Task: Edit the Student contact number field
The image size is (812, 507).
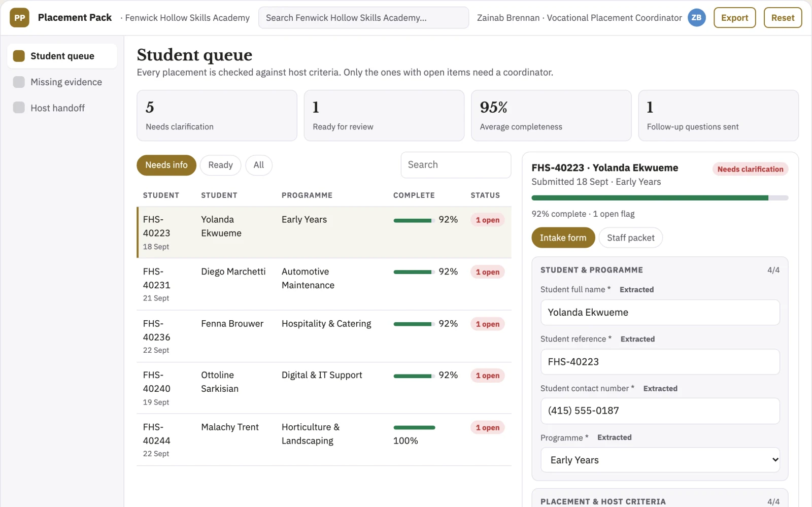Action: pyautogui.click(x=660, y=411)
